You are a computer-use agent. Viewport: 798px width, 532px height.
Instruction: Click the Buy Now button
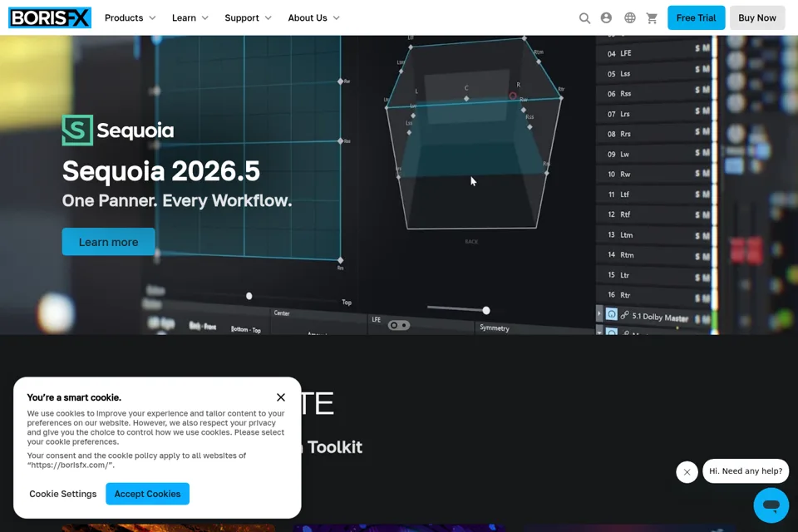757,17
